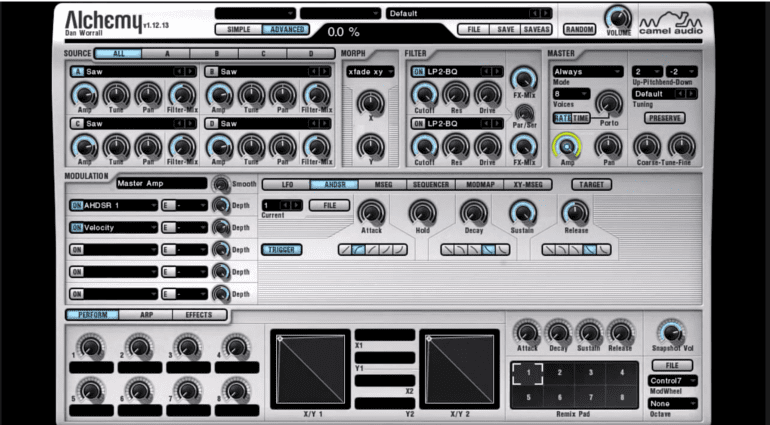Screen dimensions: 770x425
Task: Toggle the Porto RATE mode
Action: coord(562,118)
